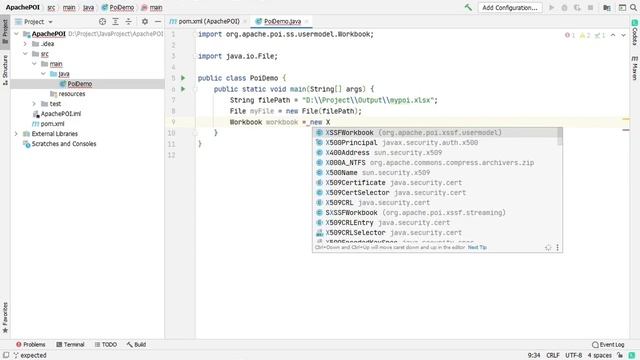This screenshot has height=360, width=640.
Task: Open the Build tool window
Action: (x=136, y=344)
